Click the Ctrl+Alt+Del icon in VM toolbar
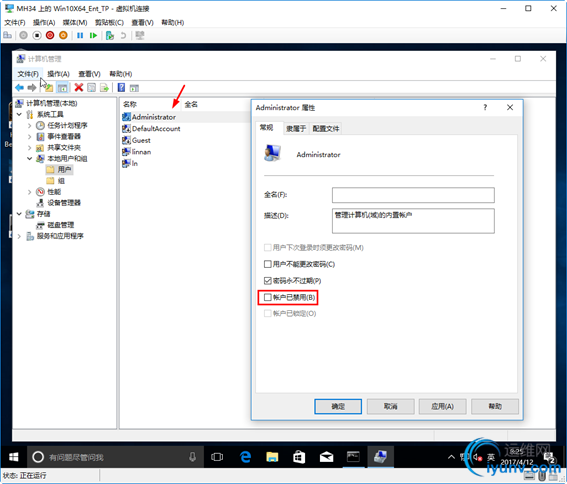The height and width of the screenshot is (484, 567). 8,35
